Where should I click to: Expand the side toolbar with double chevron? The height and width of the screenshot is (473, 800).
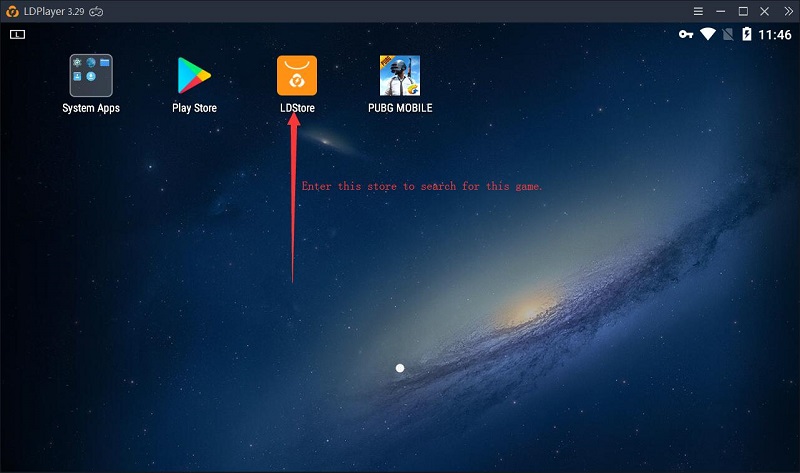tap(788, 11)
